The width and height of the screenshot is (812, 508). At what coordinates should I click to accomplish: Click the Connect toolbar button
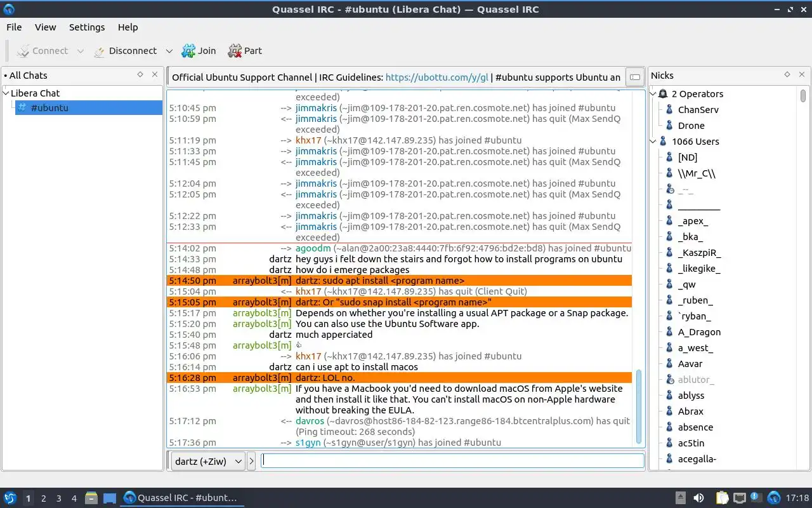(x=42, y=51)
